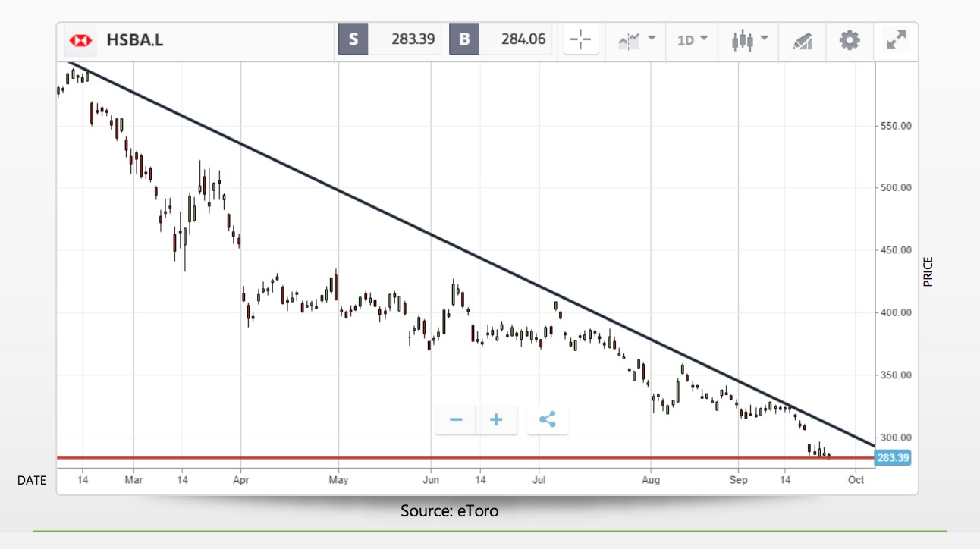Zoom in using the plus control
The height and width of the screenshot is (549, 980).
498,419
